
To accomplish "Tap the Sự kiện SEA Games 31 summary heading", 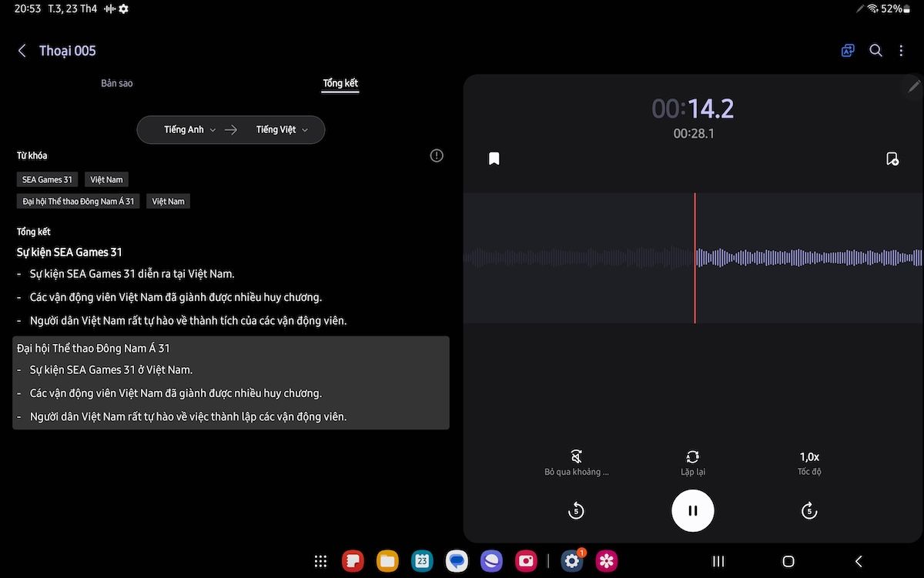I will click(x=69, y=252).
